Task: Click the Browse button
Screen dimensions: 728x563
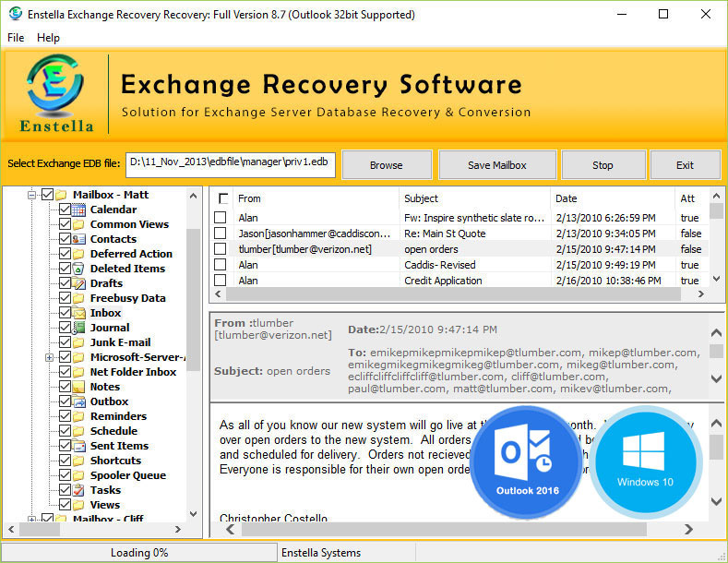Action: click(386, 165)
